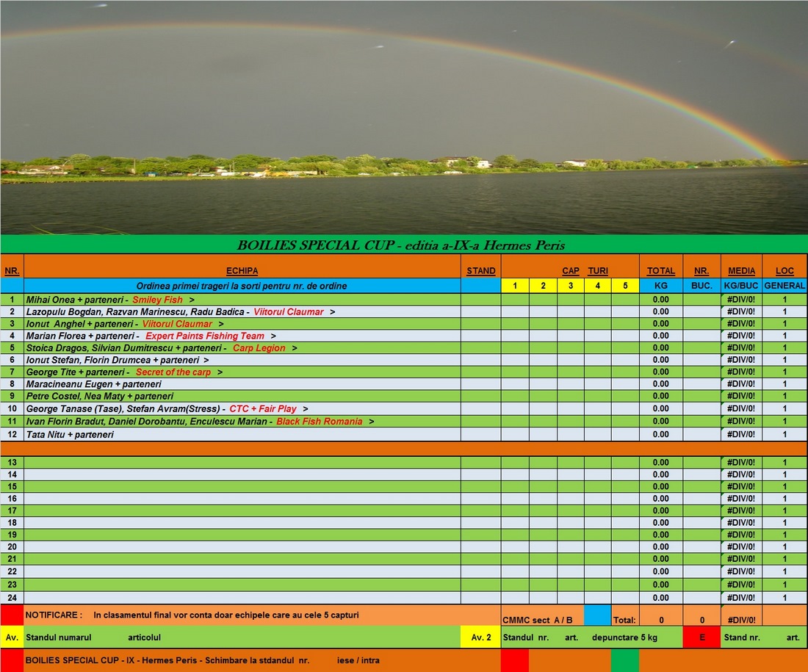Click the STAND column header
Screen dimensions: 808x672
tap(481, 271)
